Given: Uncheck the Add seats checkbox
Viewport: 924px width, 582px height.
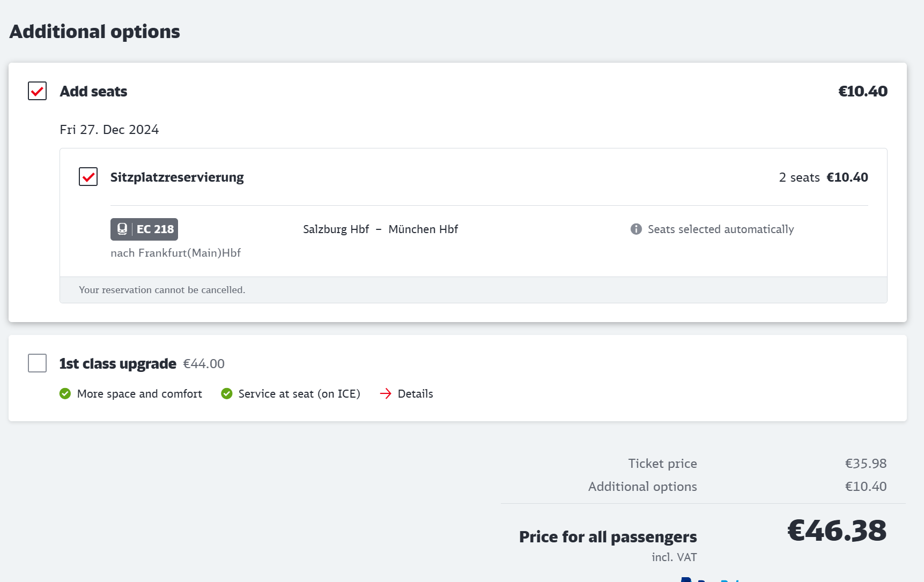Looking at the screenshot, I should pyautogui.click(x=37, y=91).
